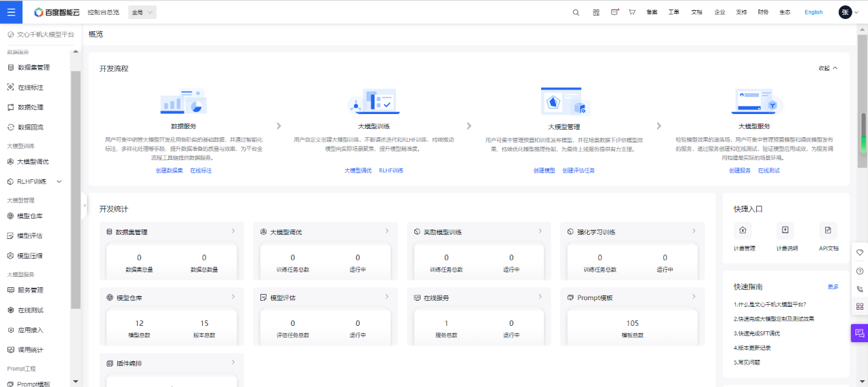Image resolution: width=868 pixels, height=387 pixels.
Task: Open the message notification icon
Action: pos(614,12)
